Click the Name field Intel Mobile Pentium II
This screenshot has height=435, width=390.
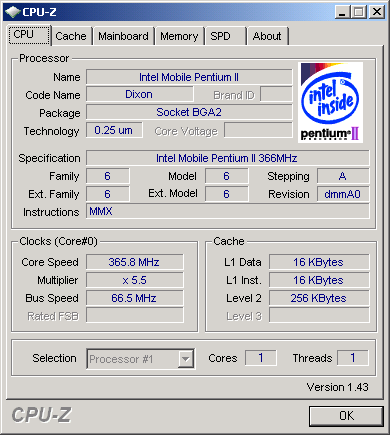(189, 77)
